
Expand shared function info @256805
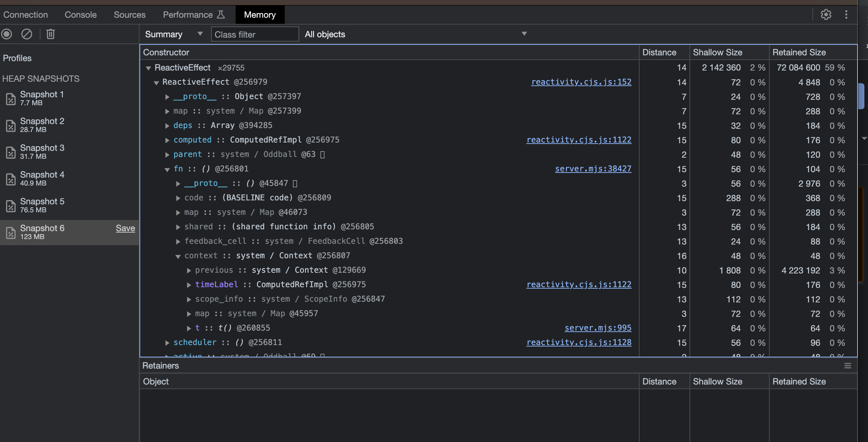[x=178, y=227]
